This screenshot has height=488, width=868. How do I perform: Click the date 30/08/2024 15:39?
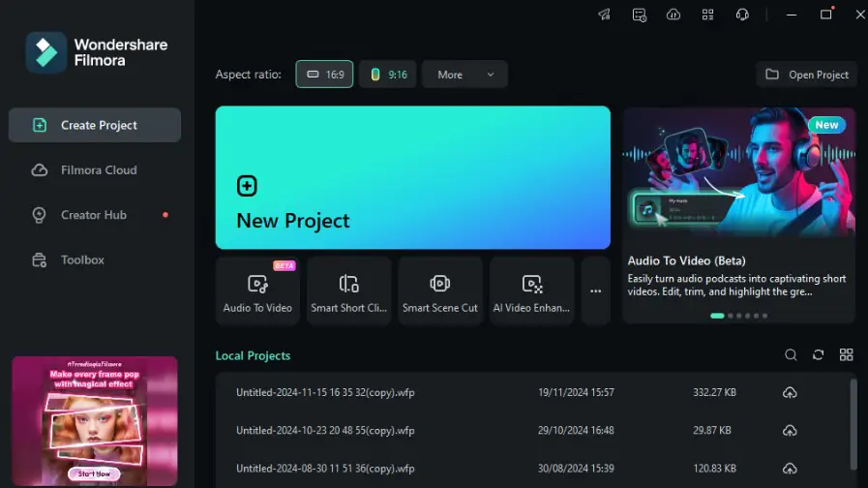pyautogui.click(x=576, y=469)
